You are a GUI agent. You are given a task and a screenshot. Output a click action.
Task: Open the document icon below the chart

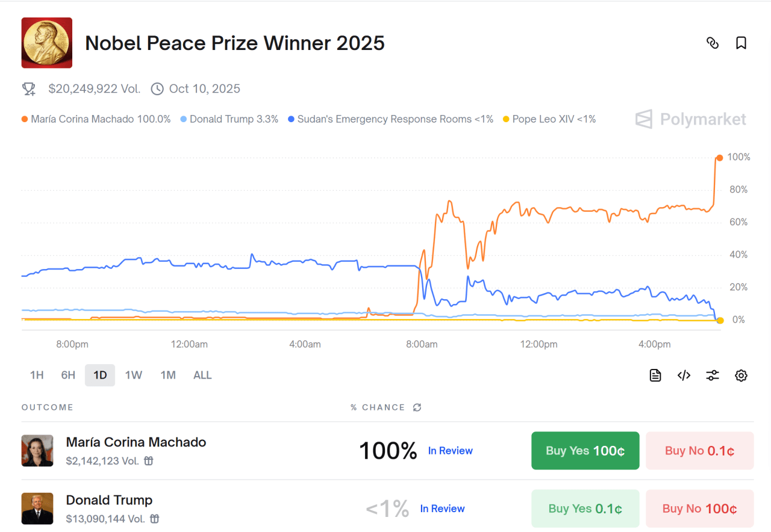tap(655, 376)
